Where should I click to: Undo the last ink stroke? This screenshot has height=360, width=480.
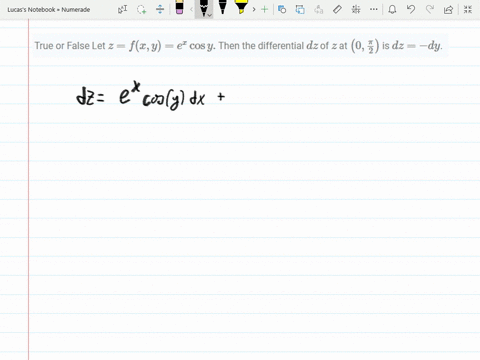pyautogui.click(x=411, y=9)
